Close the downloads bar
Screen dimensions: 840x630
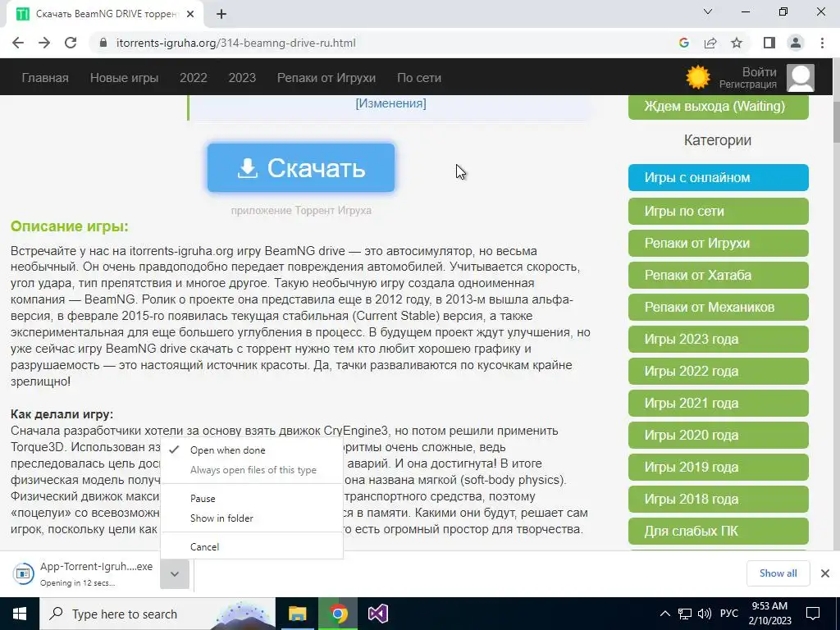click(825, 573)
